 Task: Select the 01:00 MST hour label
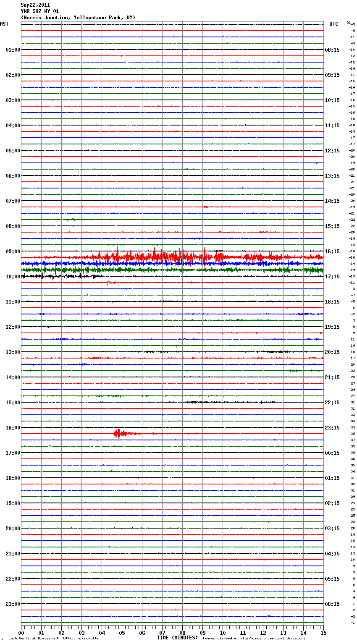coord(13,50)
